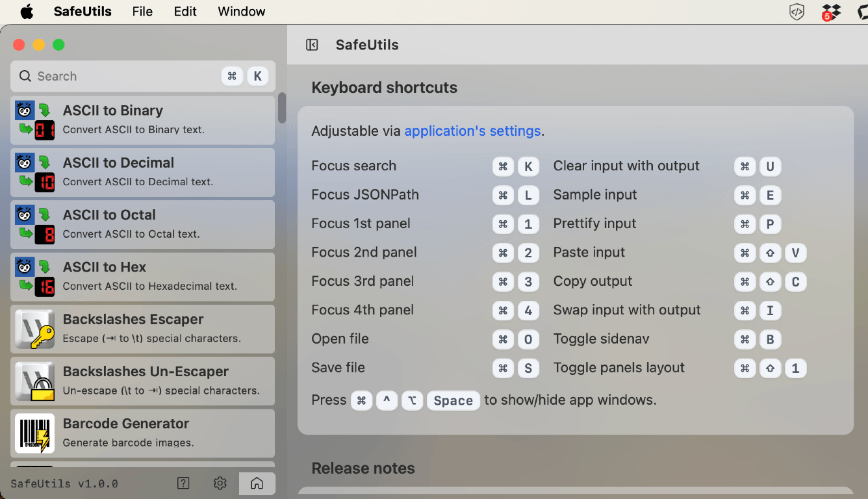
Task: Click Convert ASCII to Hexadecimal text description
Action: 150,286
